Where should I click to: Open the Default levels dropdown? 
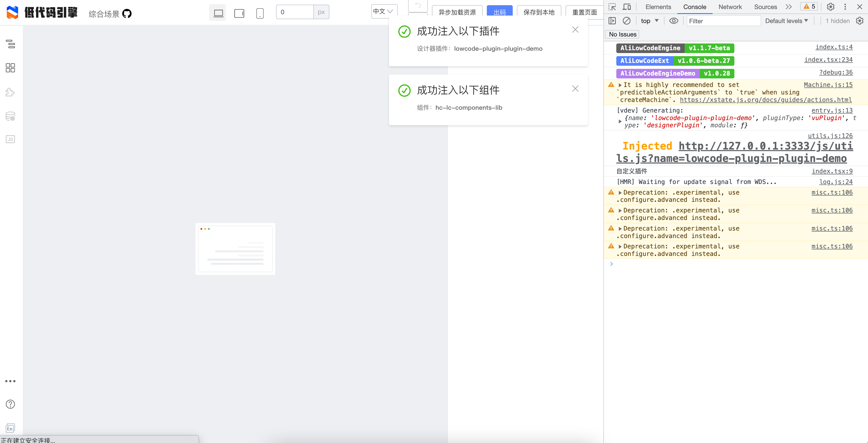tap(786, 20)
